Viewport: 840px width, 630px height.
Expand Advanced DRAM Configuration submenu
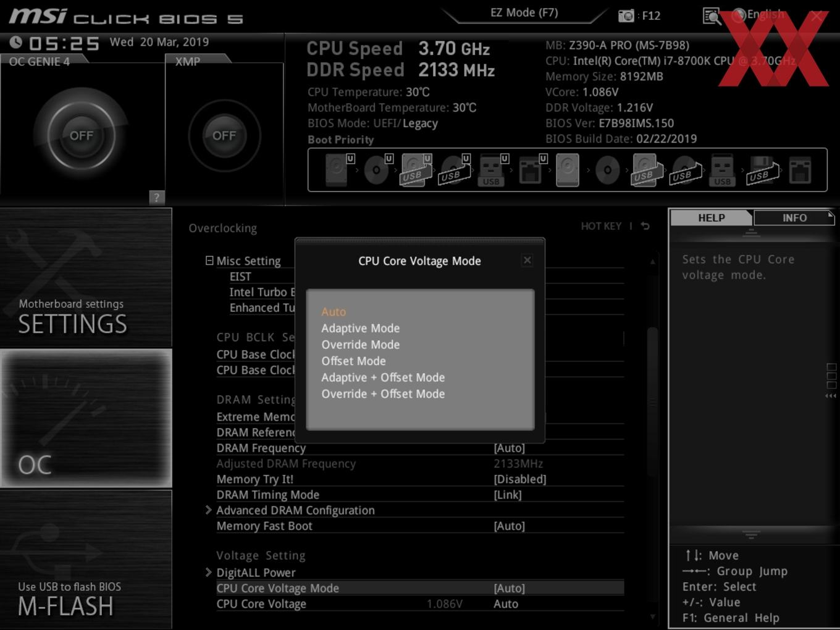point(208,510)
